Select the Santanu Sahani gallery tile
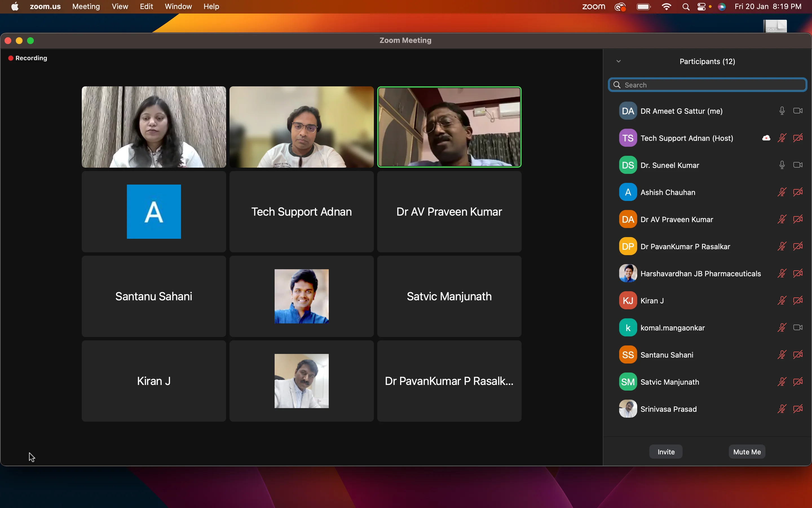 click(x=154, y=296)
